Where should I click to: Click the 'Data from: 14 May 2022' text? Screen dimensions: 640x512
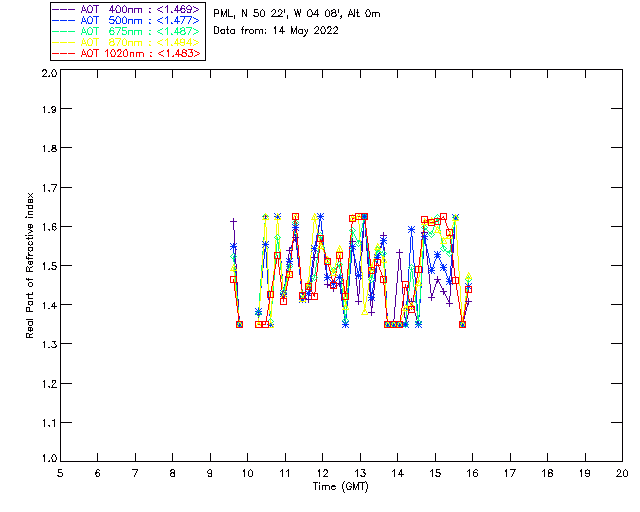pos(276,31)
